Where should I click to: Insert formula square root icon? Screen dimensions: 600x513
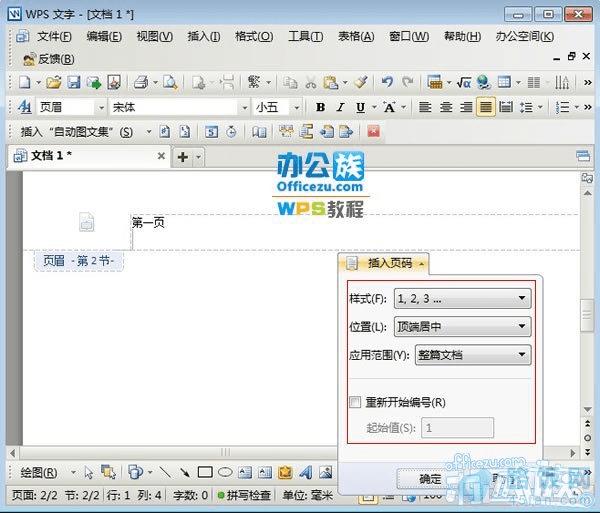tap(463, 82)
